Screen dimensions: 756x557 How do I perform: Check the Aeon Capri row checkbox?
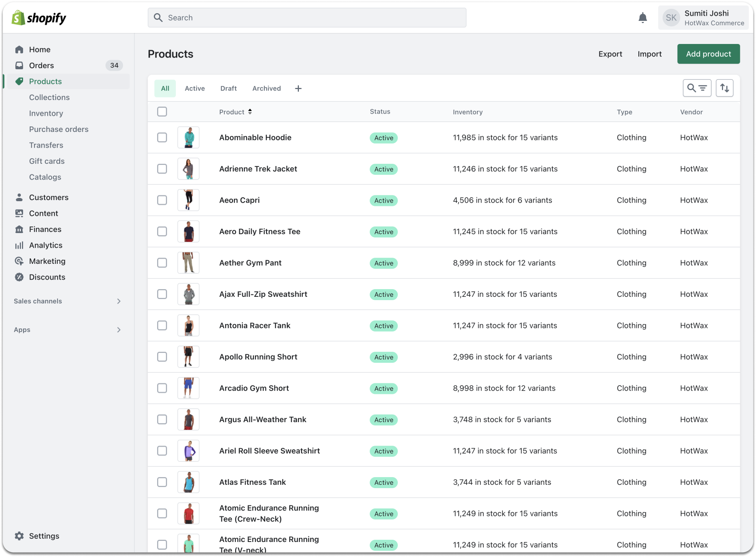click(162, 200)
